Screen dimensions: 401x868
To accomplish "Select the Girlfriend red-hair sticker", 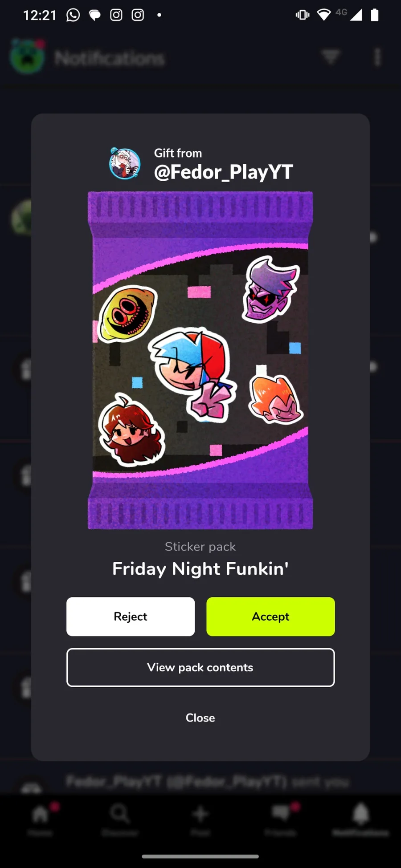I will click(131, 430).
